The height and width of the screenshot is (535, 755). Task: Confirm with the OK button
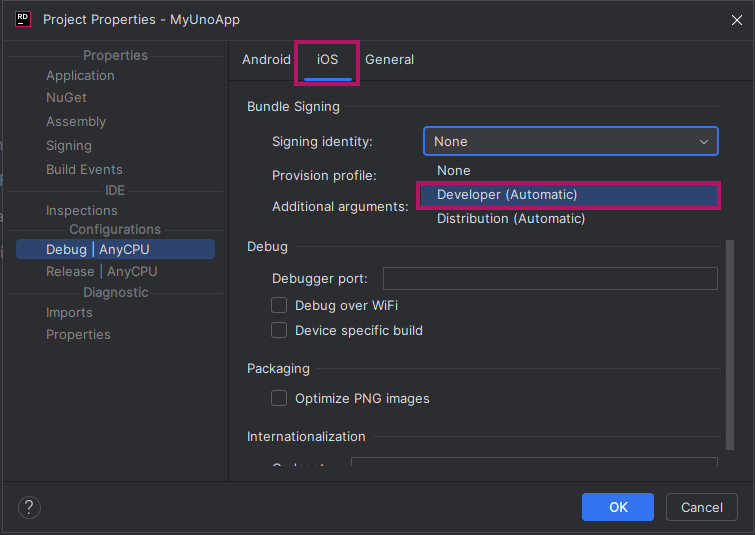(618, 507)
